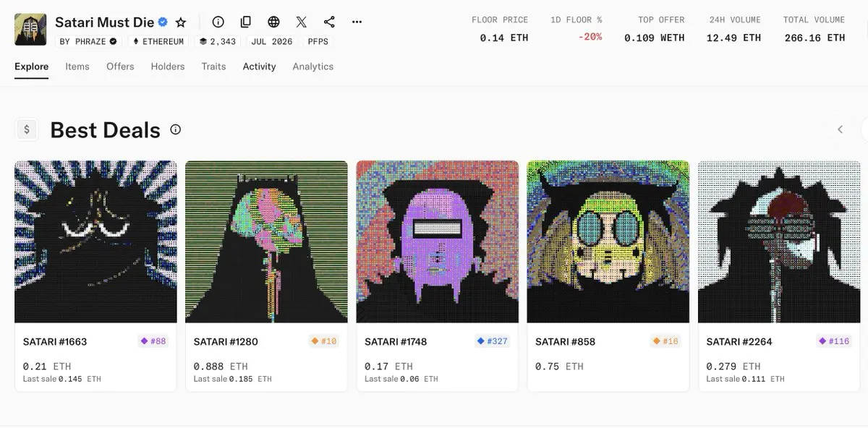Click the BY PHRAZE creator tag

pyautogui.click(x=88, y=42)
